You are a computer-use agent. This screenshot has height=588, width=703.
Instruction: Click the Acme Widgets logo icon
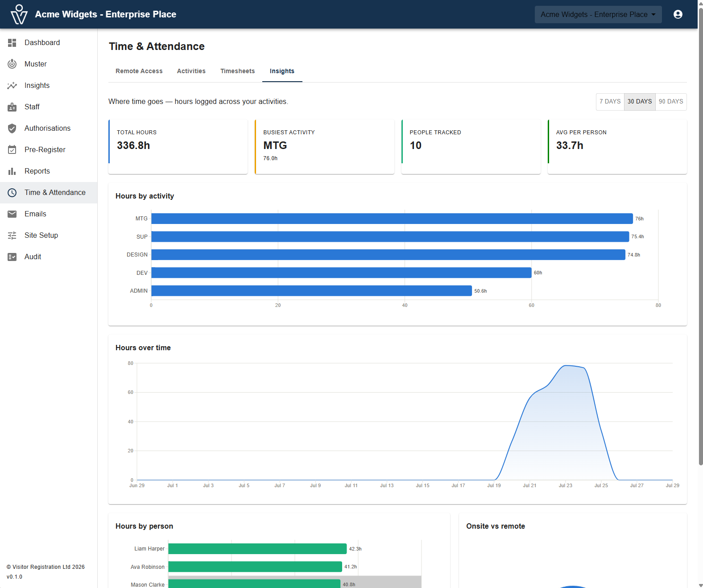[19, 14]
